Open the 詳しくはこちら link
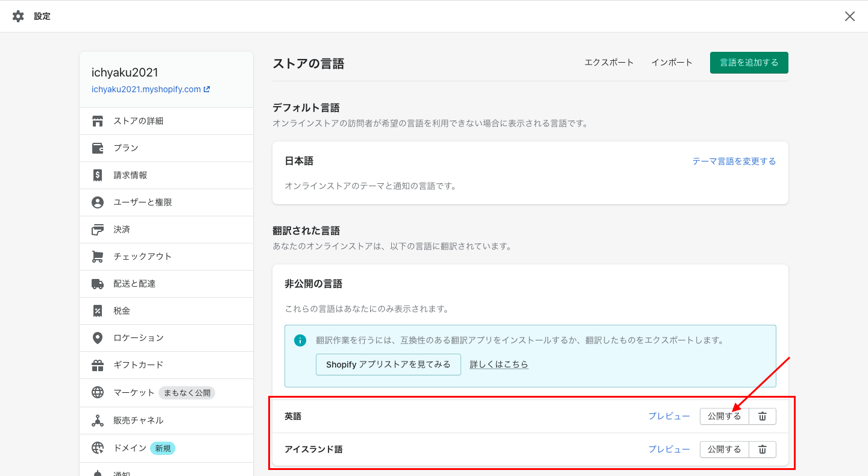The width and height of the screenshot is (868, 476). click(x=499, y=365)
